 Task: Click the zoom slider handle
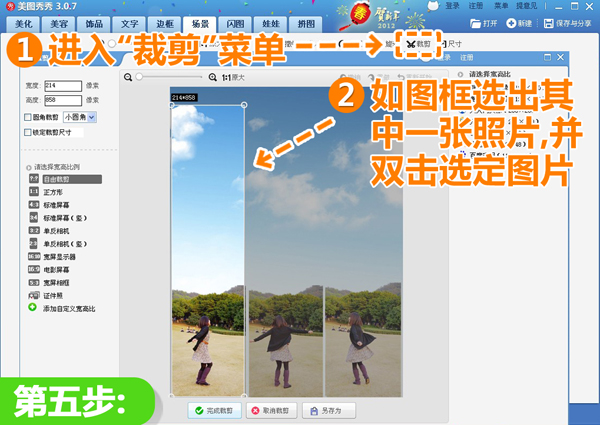coord(139,77)
